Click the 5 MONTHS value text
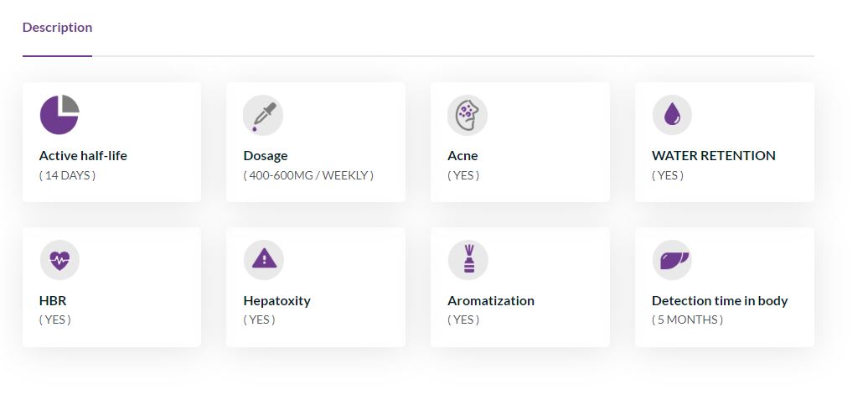868x395 pixels. pos(687,320)
